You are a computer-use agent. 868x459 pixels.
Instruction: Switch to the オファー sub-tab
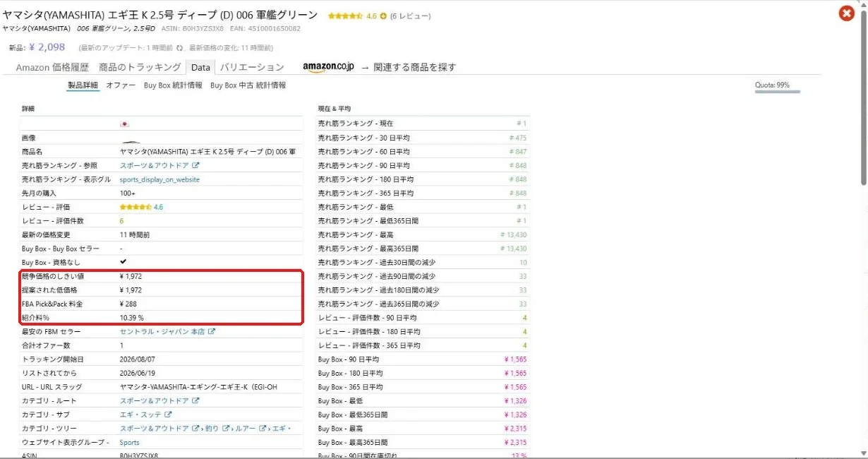(x=121, y=85)
